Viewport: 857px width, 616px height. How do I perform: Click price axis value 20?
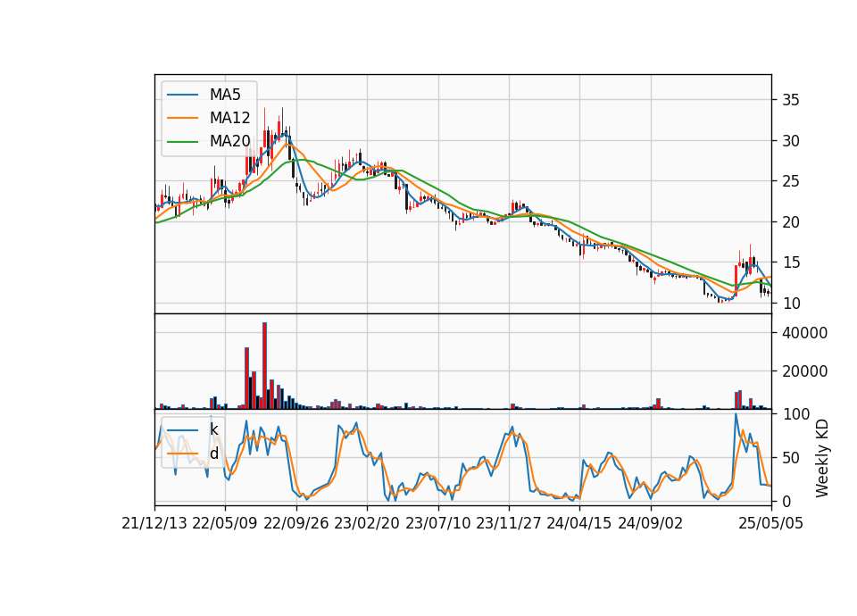(791, 222)
